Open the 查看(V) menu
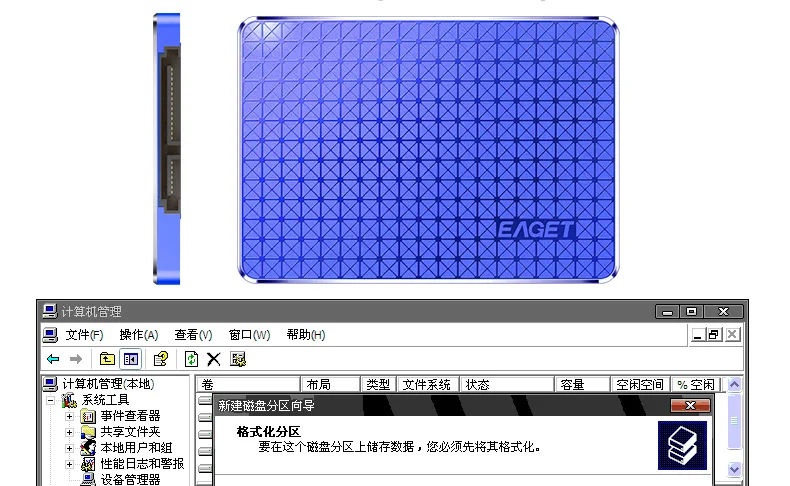Image resolution: width=790 pixels, height=486 pixels. [193, 335]
